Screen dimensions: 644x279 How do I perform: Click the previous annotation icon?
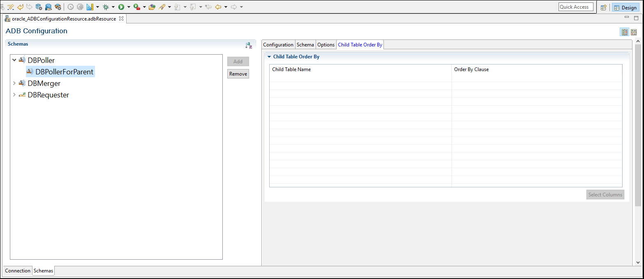coord(193,7)
